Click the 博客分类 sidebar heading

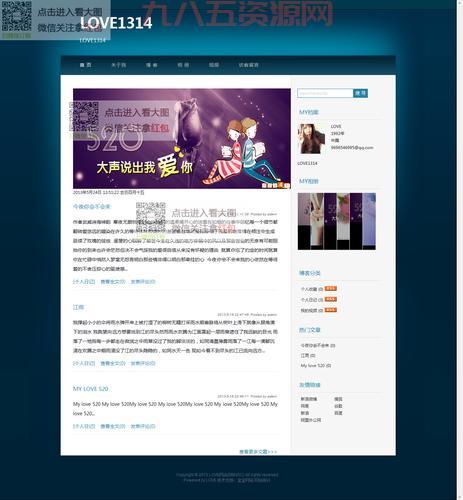[x=310, y=273]
